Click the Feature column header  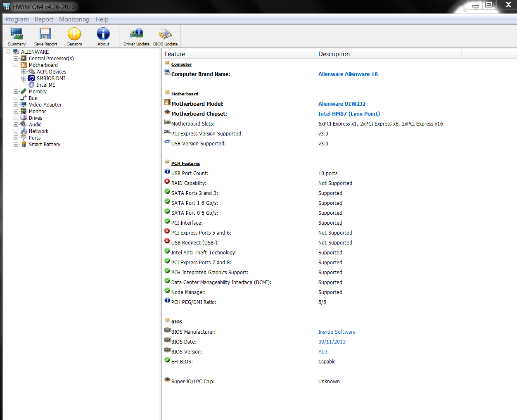tap(239, 54)
